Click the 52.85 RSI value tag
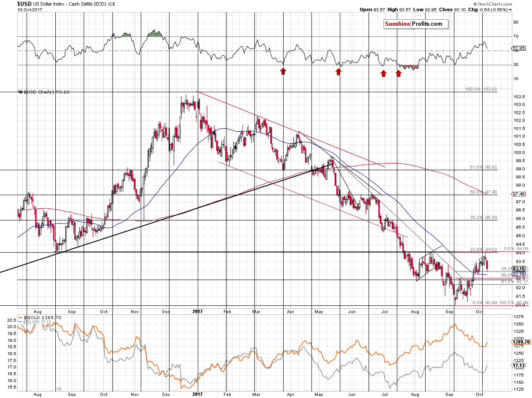The height and width of the screenshot is (398, 532). pos(519,48)
